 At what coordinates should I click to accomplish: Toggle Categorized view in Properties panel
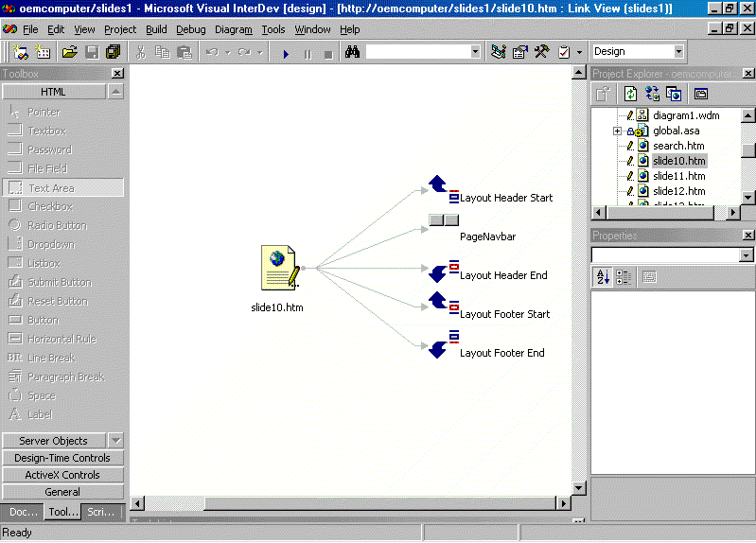624,277
